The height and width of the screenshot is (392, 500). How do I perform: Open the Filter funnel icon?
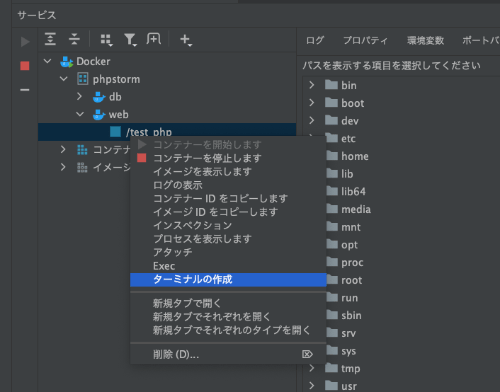click(x=130, y=40)
